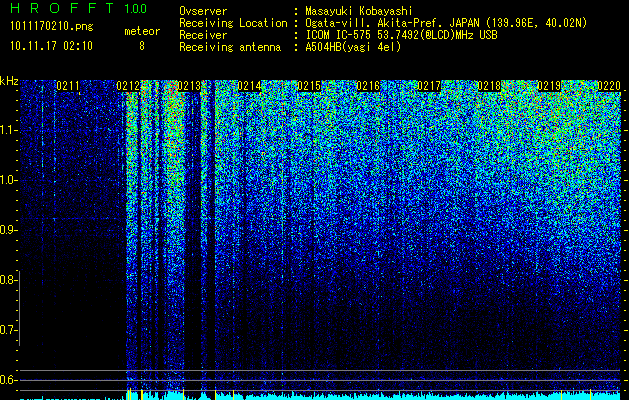Select receiver text ICOM IC-575 53.7492 MHz
This screenshot has height=400, width=629.
[401, 35]
